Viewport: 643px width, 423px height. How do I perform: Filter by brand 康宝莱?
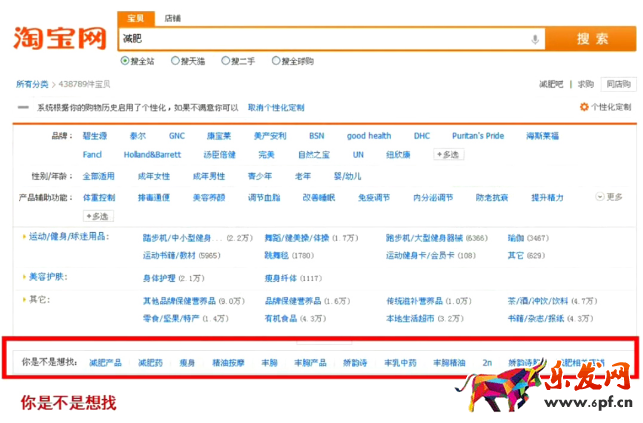219,136
